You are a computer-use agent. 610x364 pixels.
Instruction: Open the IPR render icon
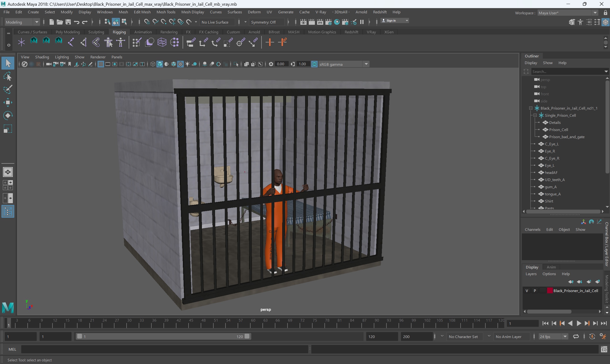pyautogui.click(x=320, y=22)
